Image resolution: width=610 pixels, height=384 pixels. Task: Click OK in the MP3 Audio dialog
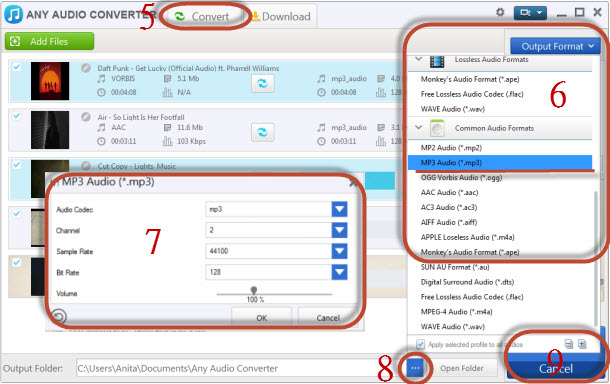261,318
